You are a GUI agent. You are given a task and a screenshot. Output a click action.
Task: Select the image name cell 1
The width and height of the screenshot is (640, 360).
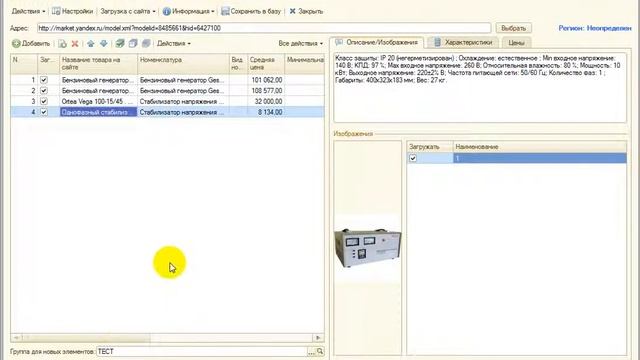click(540, 158)
